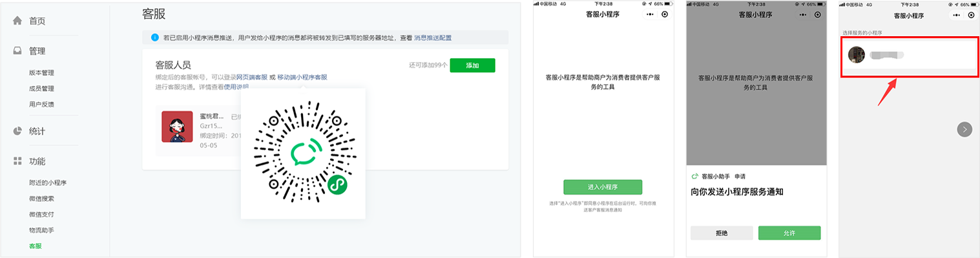Click the 客服人员 heading

point(173,65)
